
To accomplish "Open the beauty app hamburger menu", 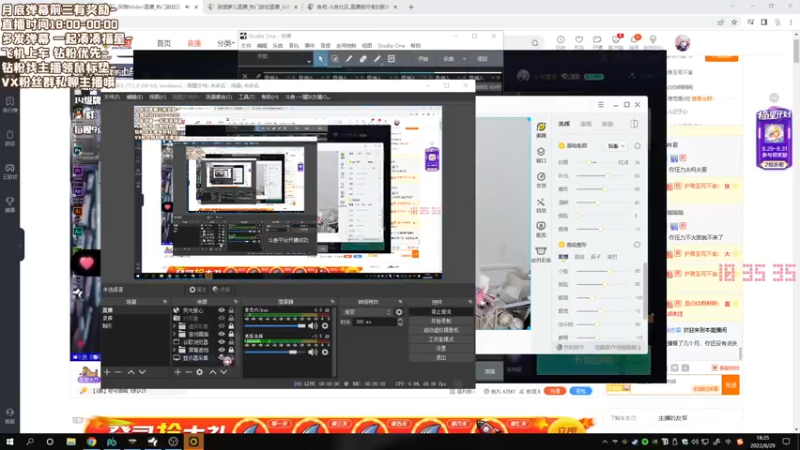I will pyautogui.click(x=601, y=105).
